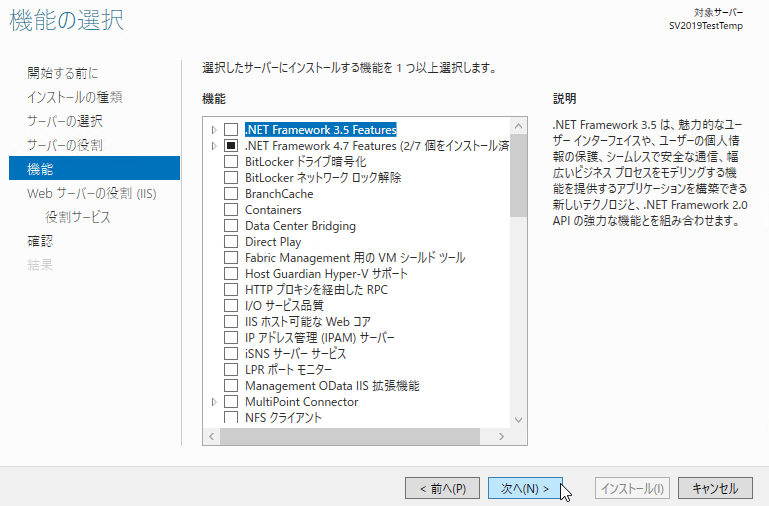The image size is (769, 506).
Task: Expand the .NET Framework 4.7 Features node
Action: (214, 146)
